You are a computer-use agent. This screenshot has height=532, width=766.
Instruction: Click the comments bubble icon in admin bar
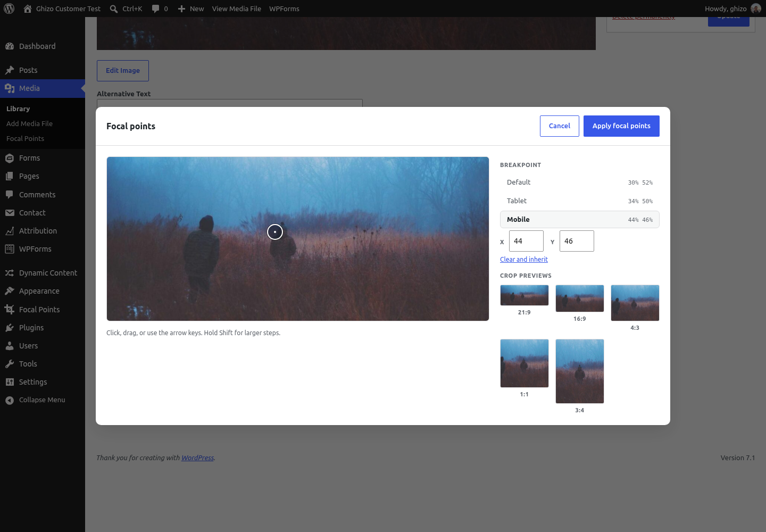click(x=155, y=9)
